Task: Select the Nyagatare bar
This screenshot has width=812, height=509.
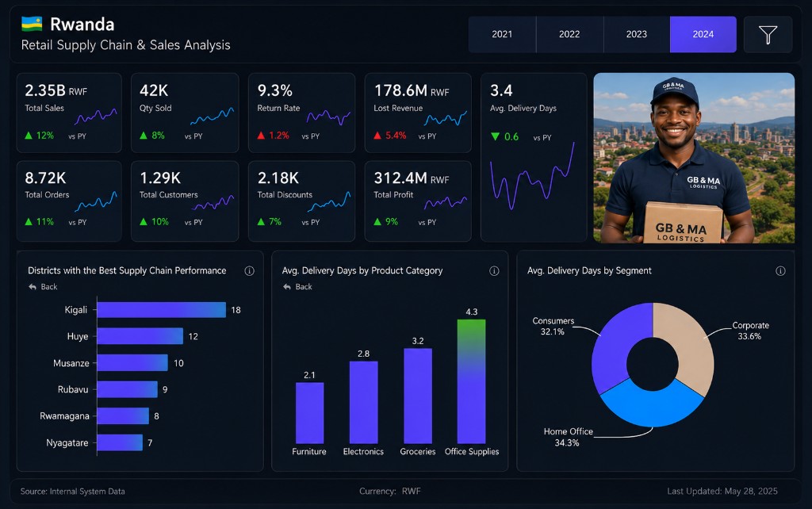Action: (x=120, y=442)
